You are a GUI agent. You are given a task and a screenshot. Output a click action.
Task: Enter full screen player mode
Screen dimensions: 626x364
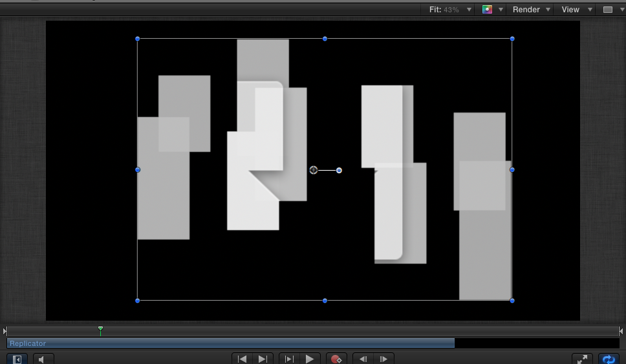582,359
